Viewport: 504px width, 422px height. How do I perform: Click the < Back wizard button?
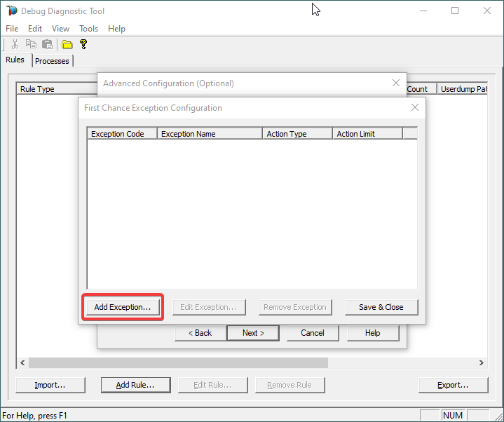pos(200,333)
